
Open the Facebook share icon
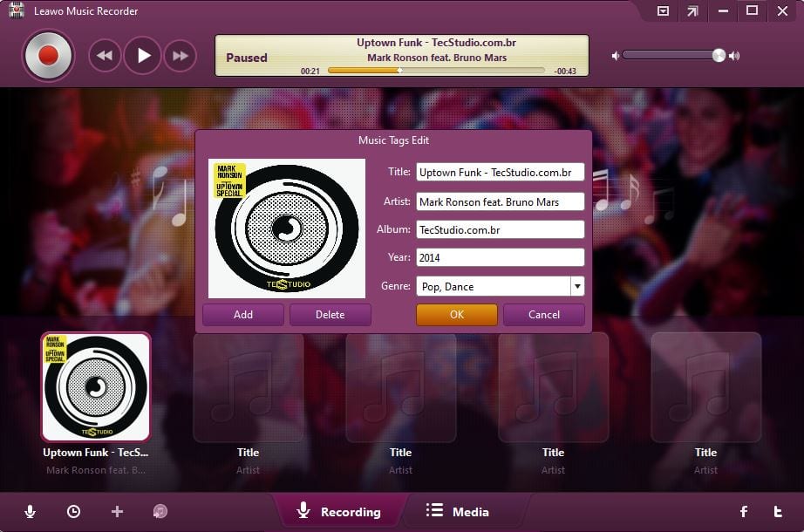[x=744, y=512]
